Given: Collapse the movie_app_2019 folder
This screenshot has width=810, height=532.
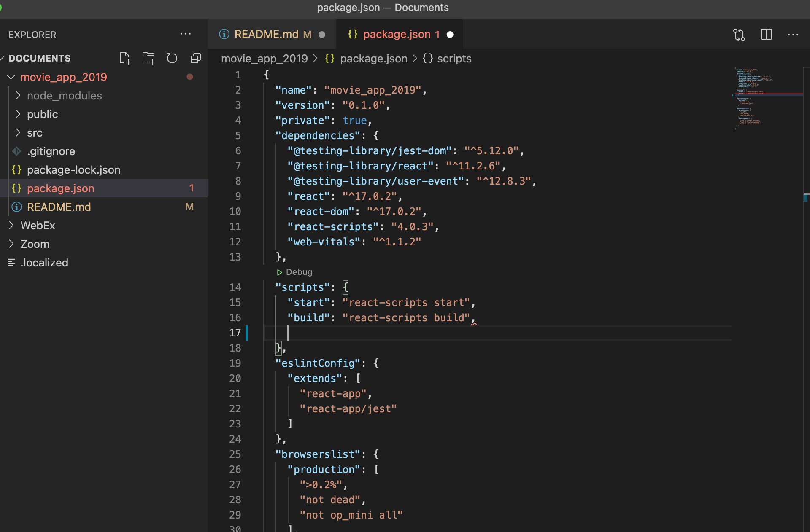Looking at the screenshot, I should tap(11, 77).
